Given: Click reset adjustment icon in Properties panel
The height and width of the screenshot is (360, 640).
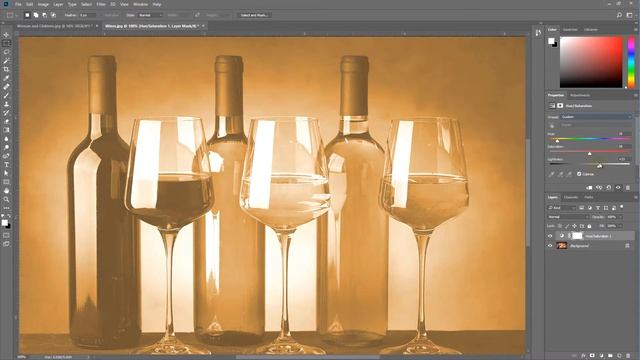Looking at the screenshot, I should coord(609,188).
